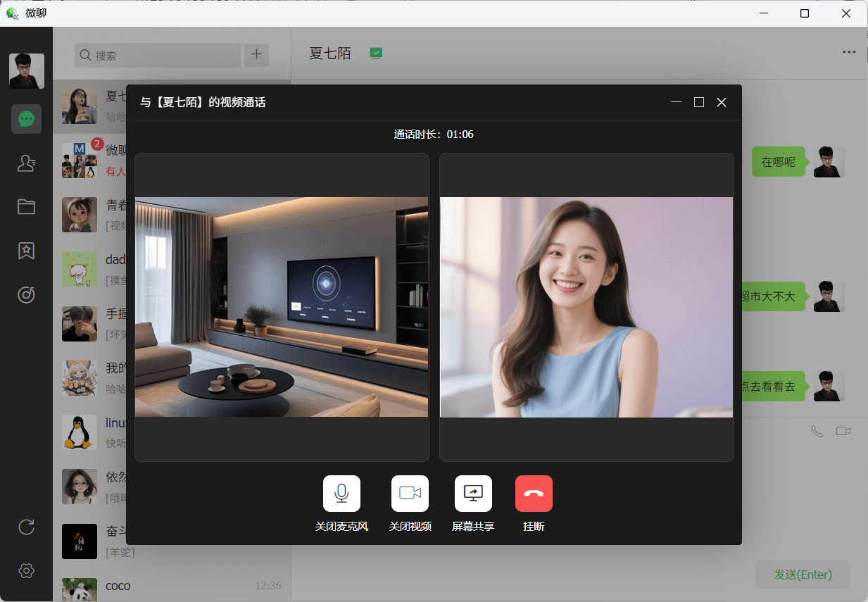Open the Settings gear in the sidebar
Image resolution: width=868 pixels, height=602 pixels.
[26, 570]
